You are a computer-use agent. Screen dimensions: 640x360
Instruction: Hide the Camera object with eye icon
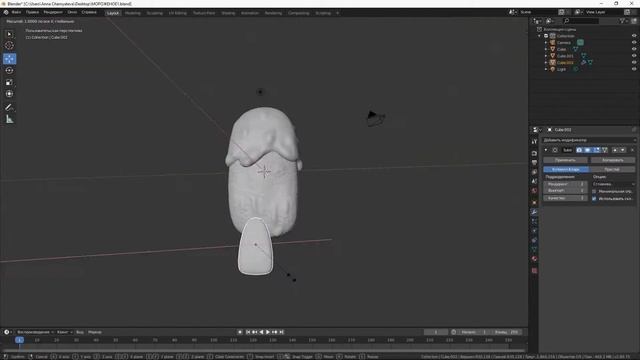[x=634, y=42]
